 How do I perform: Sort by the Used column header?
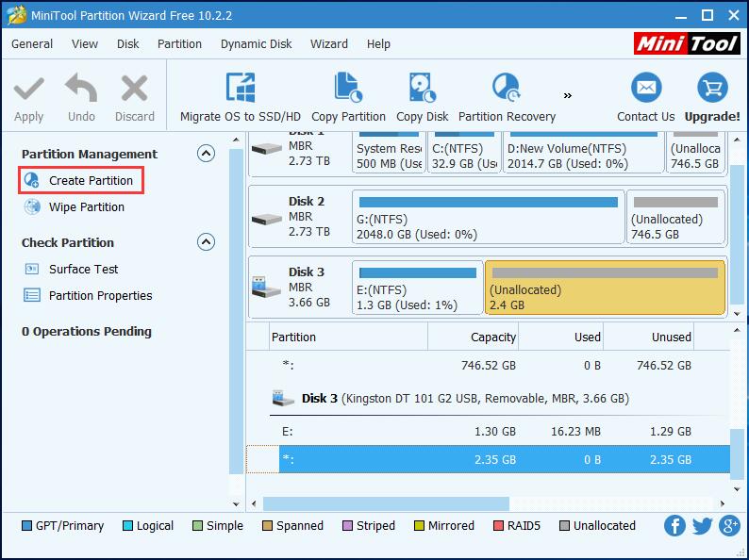point(560,338)
